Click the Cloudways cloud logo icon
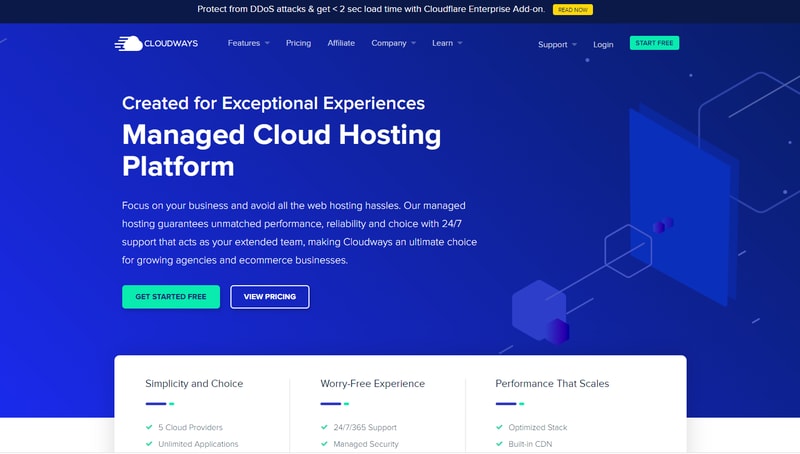Screen dimensions: 800x454 pyautogui.click(x=129, y=43)
